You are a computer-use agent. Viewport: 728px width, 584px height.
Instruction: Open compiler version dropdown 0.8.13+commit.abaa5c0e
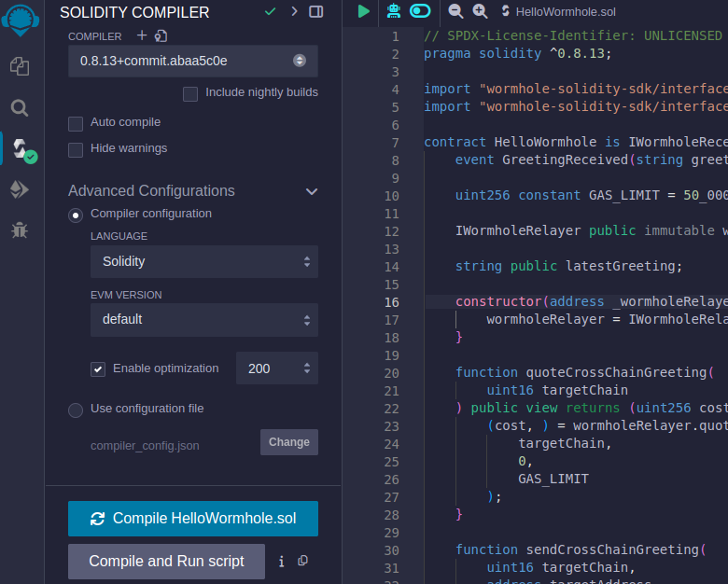(x=193, y=61)
